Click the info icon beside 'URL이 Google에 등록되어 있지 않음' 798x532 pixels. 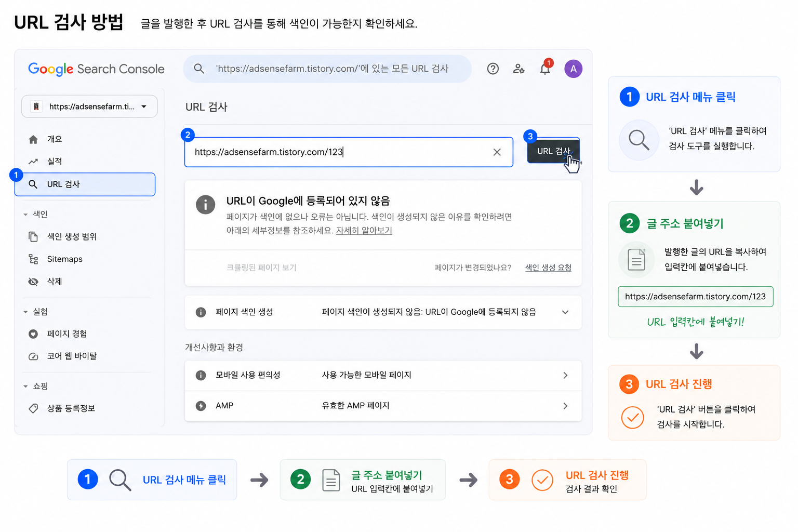[206, 205]
